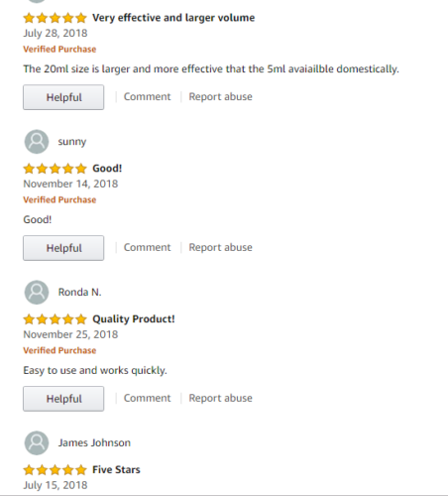Mark the July 28 review as Helpful
The height and width of the screenshot is (496, 448).
pyautogui.click(x=63, y=97)
